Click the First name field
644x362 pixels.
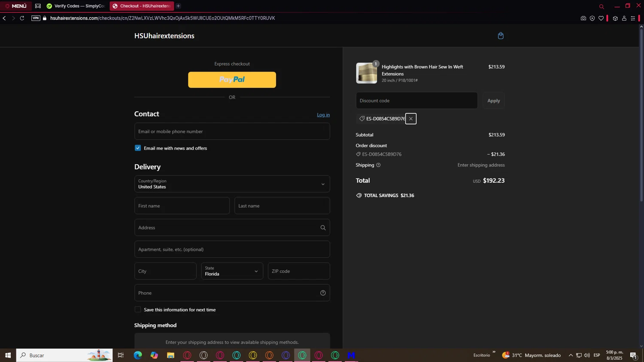coord(182,206)
